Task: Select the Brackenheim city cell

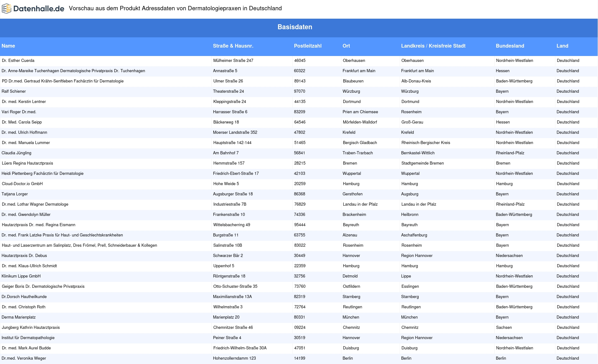Action: (354, 215)
